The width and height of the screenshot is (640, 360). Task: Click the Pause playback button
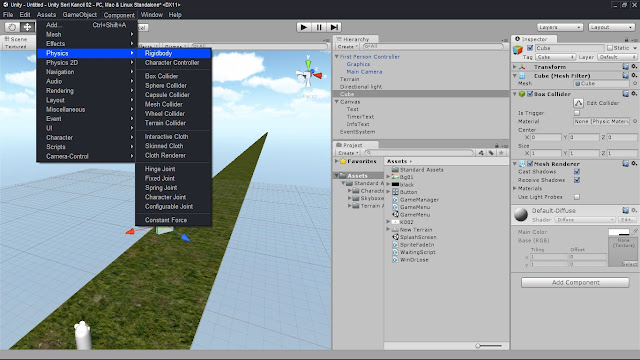pyautogui.click(x=318, y=27)
